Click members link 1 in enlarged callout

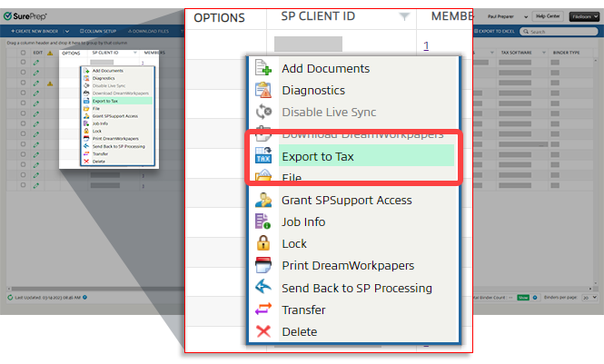(x=426, y=46)
